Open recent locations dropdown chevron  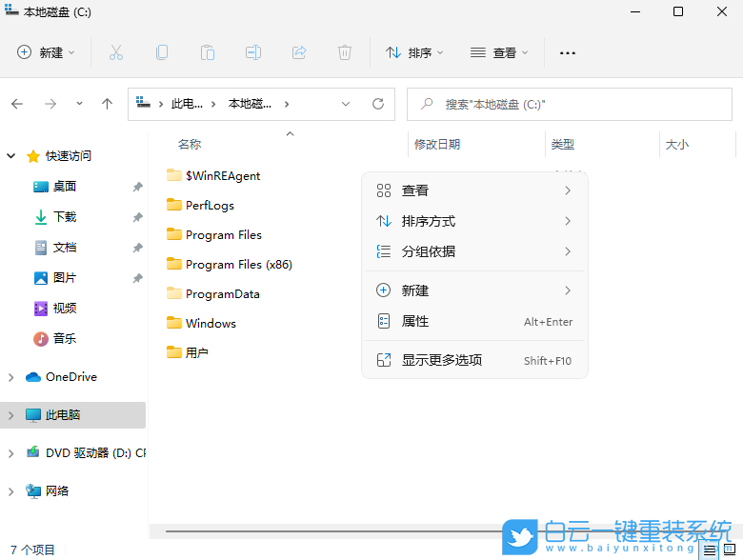click(x=79, y=103)
